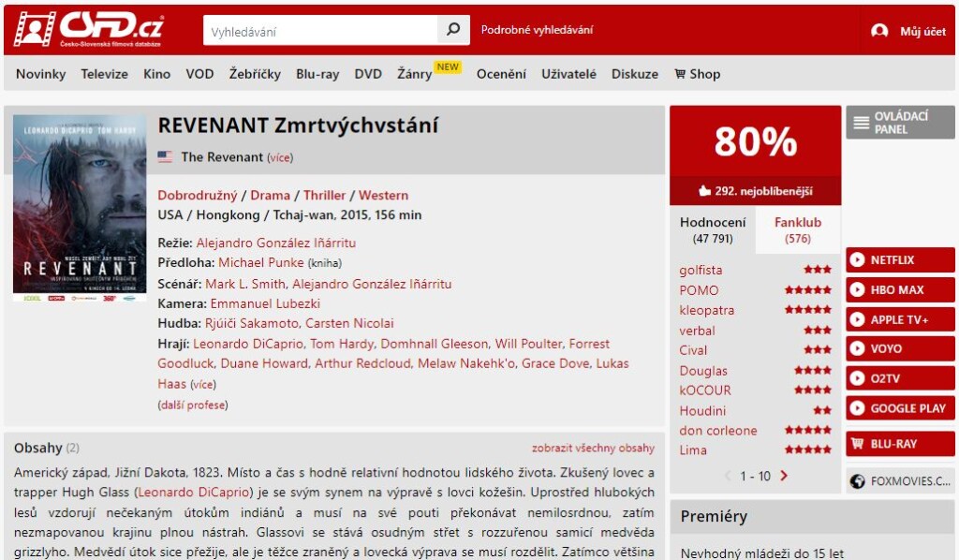This screenshot has height=560, width=959.
Task: Open user Houdini profile
Action: point(702,411)
